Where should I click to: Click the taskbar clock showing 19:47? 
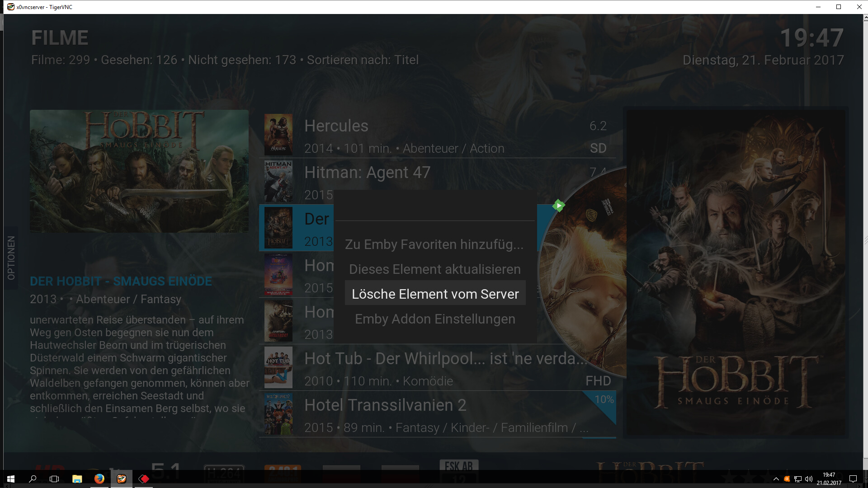(829, 479)
